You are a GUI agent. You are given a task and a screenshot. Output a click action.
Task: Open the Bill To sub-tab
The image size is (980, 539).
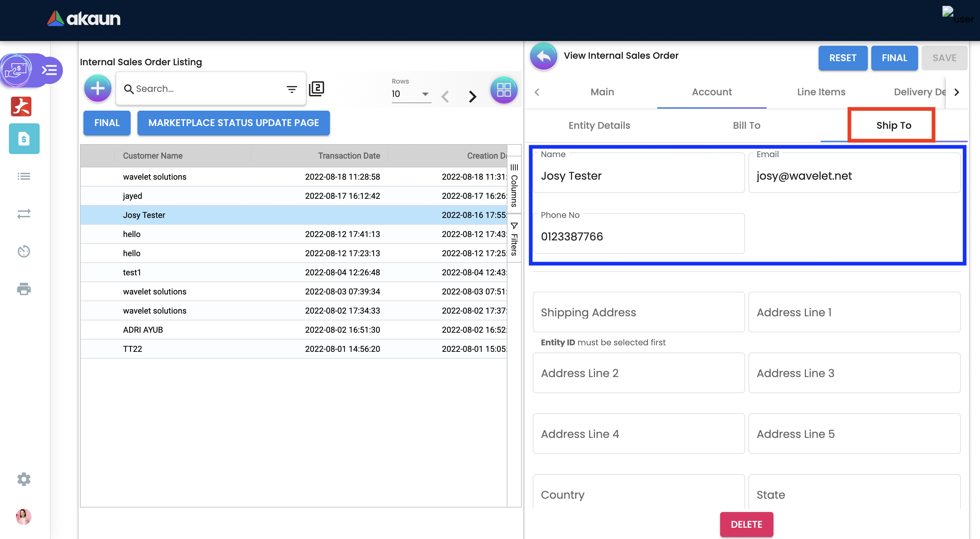click(746, 125)
